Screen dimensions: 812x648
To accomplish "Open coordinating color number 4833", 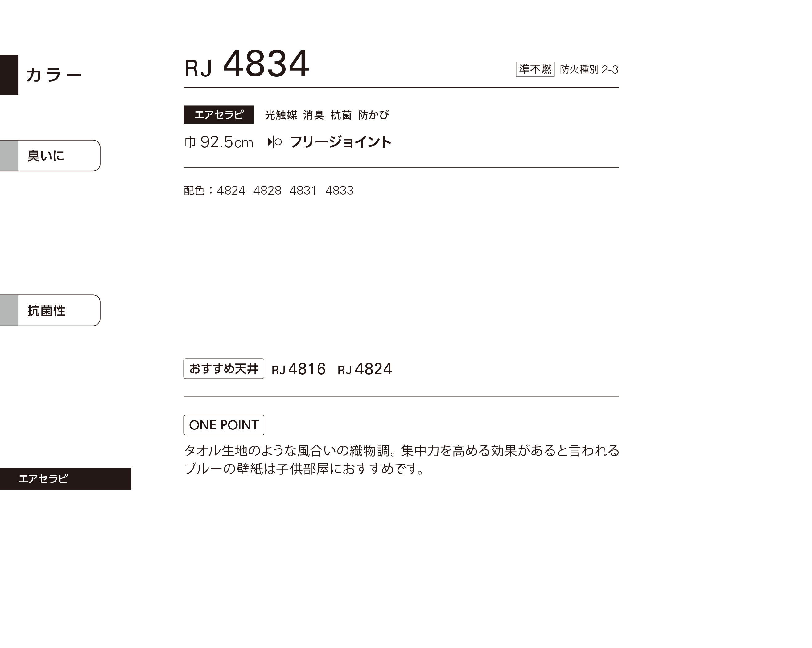I will coord(339,191).
